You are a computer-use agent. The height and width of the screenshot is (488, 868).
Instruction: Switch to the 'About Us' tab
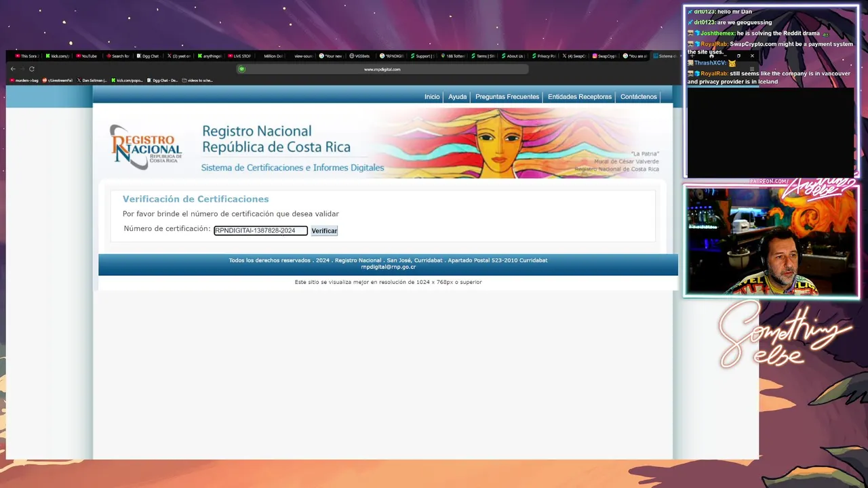513,56
